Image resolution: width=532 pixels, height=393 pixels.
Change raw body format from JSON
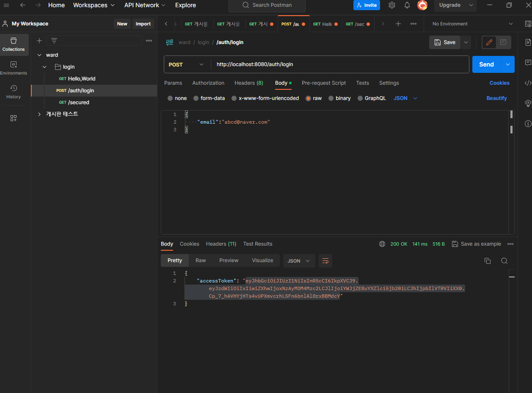click(x=405, y=98)
